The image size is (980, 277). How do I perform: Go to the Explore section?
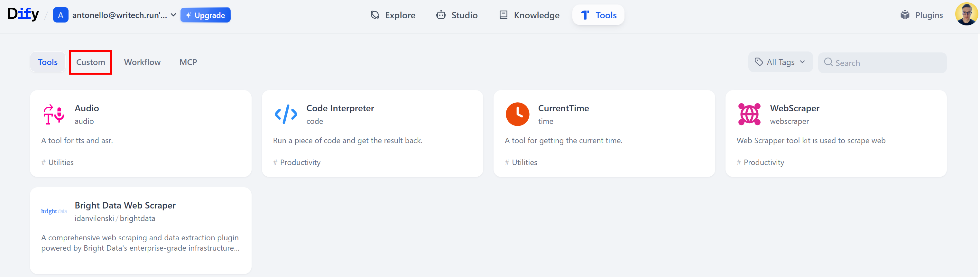(393, 15)
